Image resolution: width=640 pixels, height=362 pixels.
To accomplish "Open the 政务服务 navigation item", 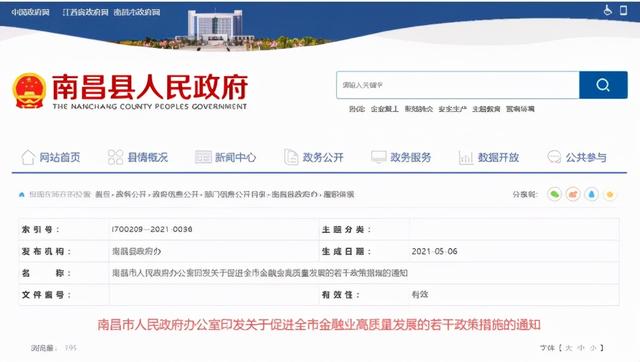I will tap(401, 157).
